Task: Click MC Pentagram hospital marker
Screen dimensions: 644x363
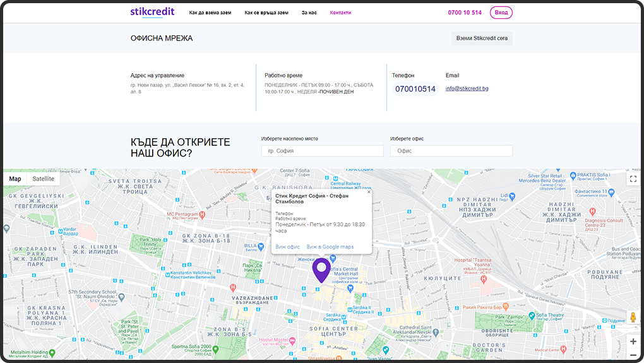Action: pos(202,215)
